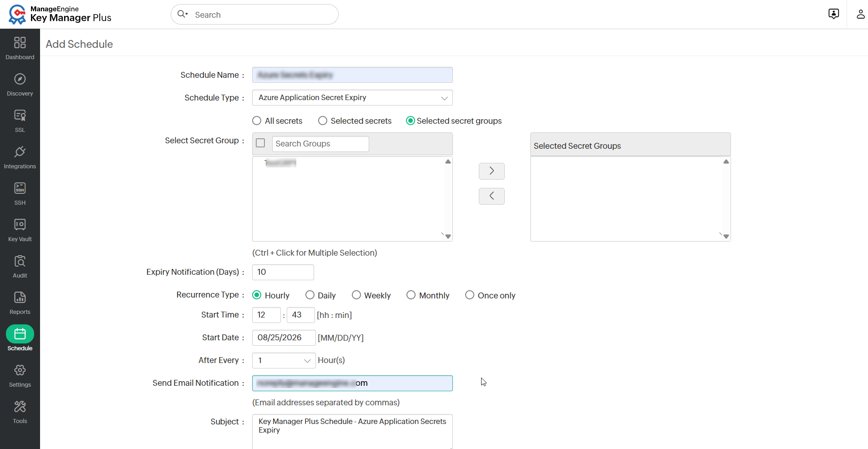Open the Discovery compass icon
Screen dimensions: 868x449
20,79
